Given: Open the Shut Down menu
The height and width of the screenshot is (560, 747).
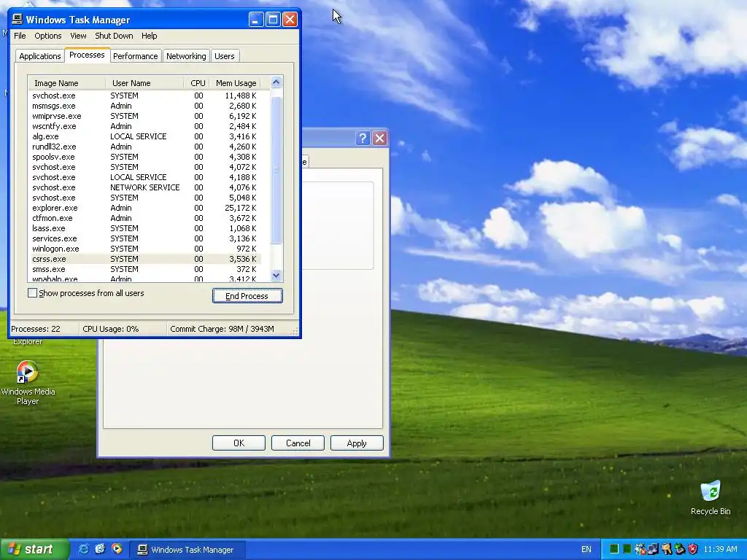Looking at the screenshot, I should [x=114, y=36].
